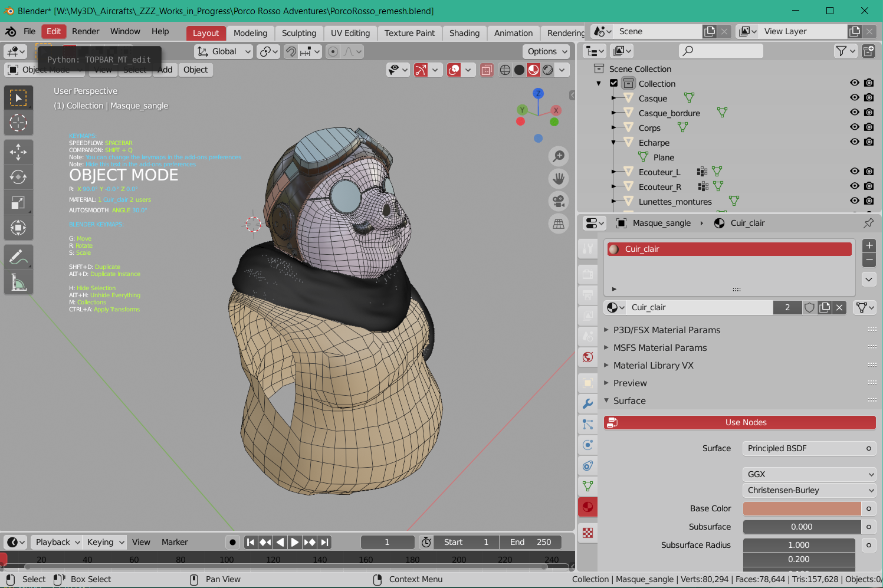Click the Base Color swatch
This screenshot has height=588, width=883.
click(x=802, y=508)
